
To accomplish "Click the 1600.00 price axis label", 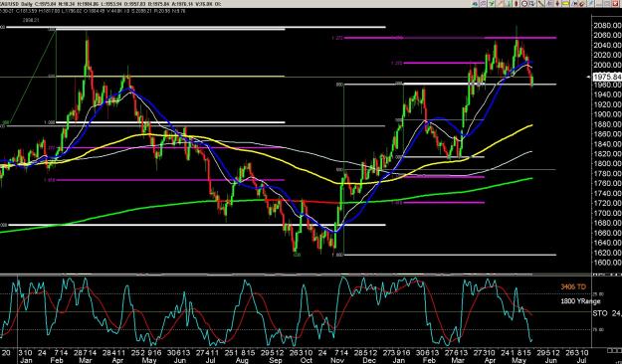I will [x=607, y=263].
